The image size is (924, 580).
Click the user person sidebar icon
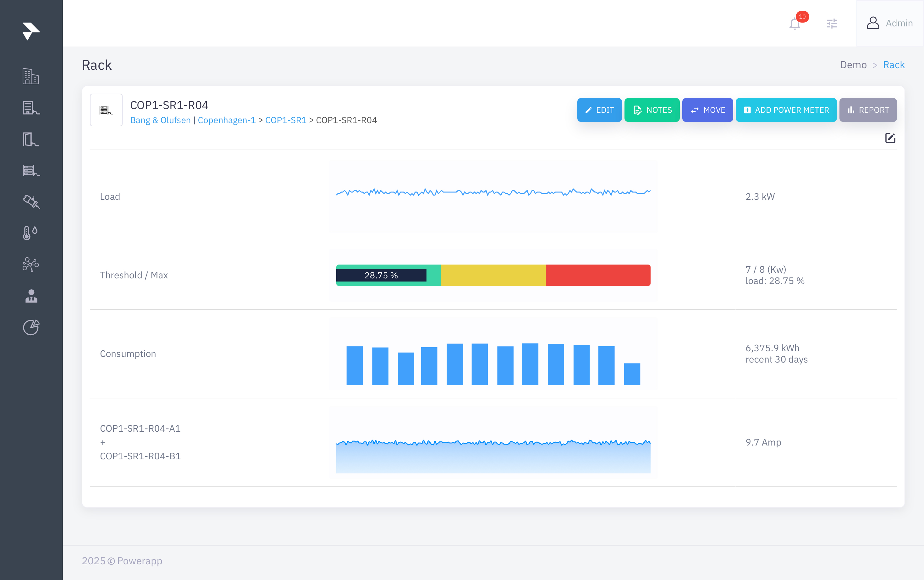(x=31, y=296)
